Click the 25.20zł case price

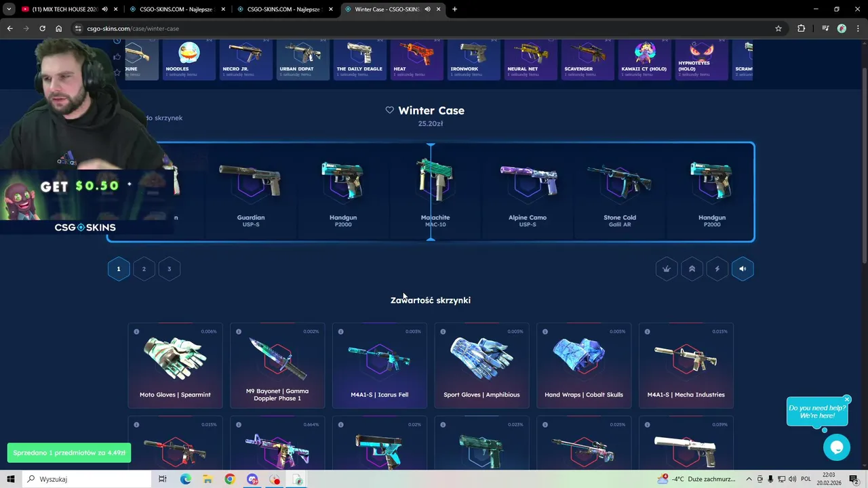(431, 124)
